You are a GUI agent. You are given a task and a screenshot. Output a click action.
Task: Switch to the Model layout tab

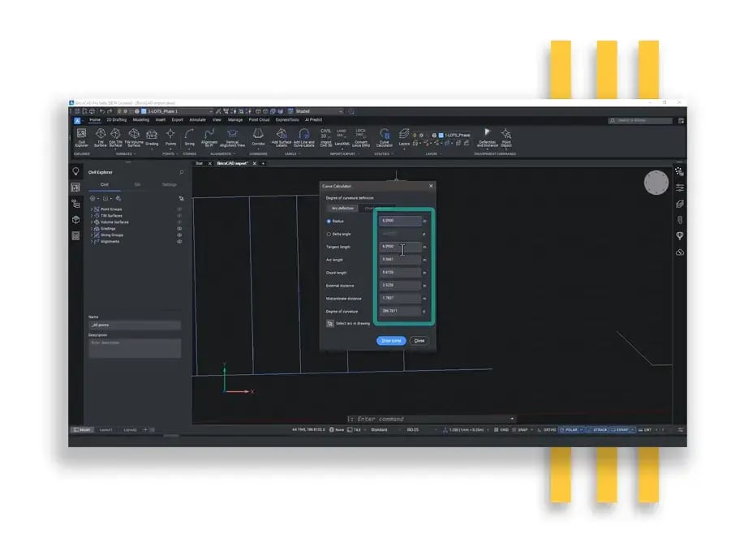point(83,430)
